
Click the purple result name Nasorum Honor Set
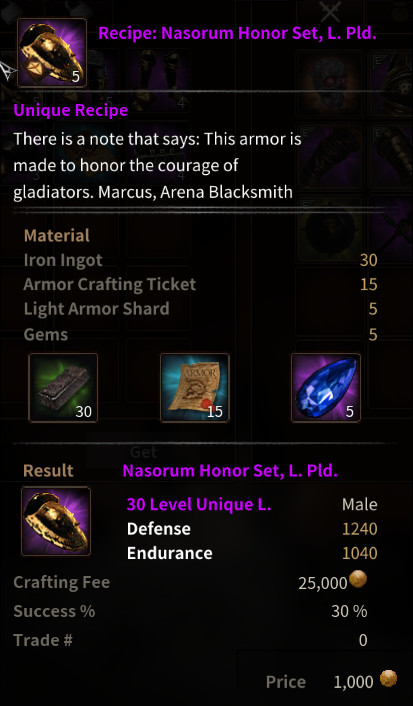(230, 471)
